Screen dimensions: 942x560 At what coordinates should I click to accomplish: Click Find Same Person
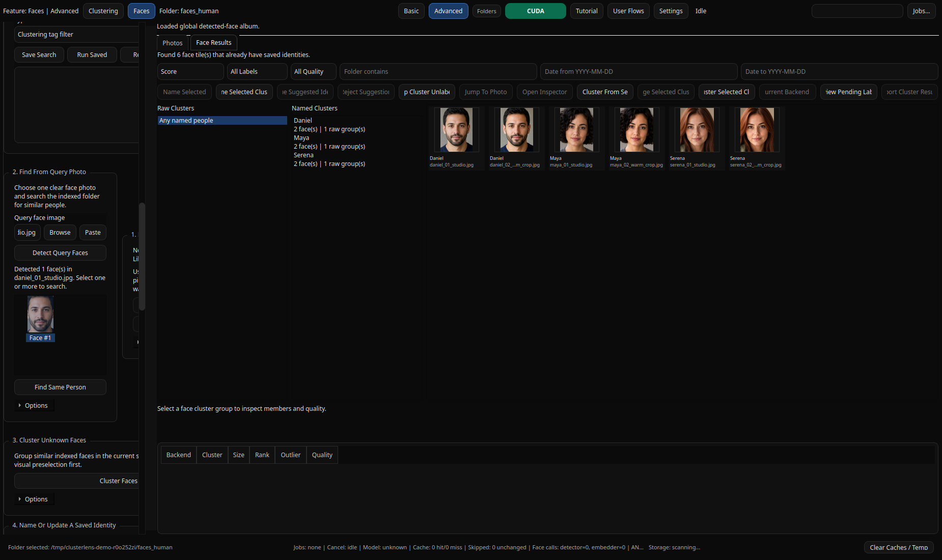click(60, 387)
